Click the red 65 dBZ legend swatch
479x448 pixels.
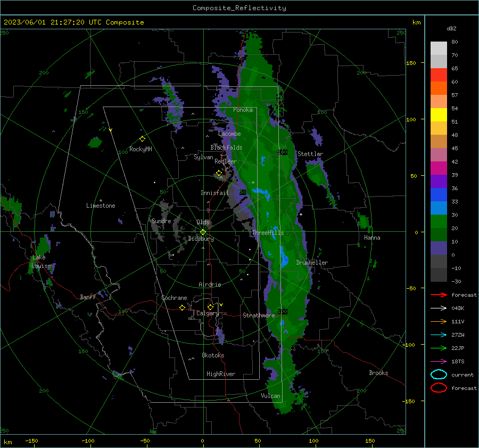pyautogui.click(x=439, y=75)
